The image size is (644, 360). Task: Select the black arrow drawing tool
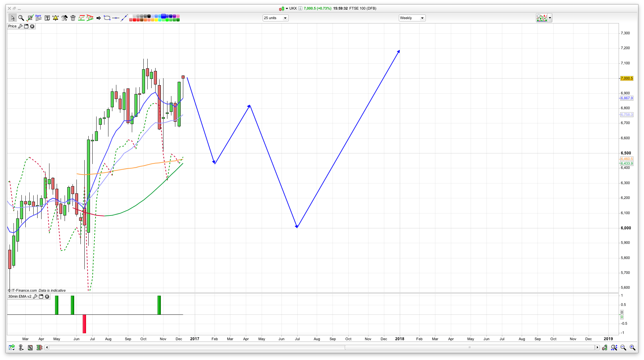click(x=99, y=18)
